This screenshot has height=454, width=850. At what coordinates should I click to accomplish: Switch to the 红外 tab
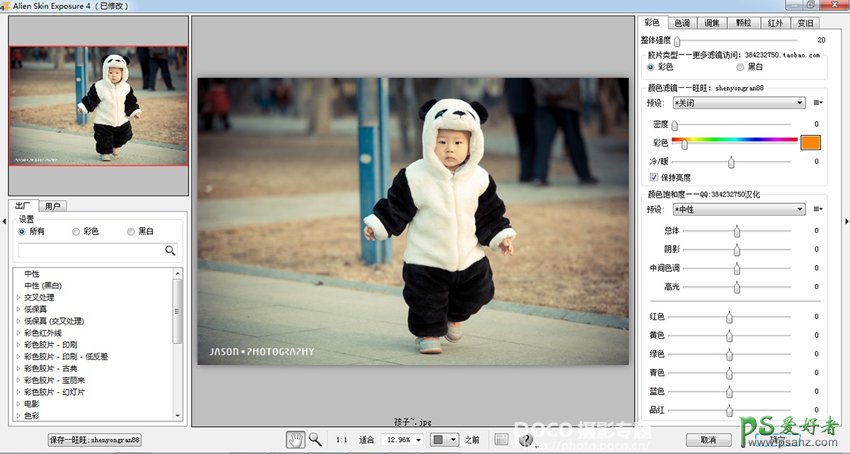tap(775, 23)
